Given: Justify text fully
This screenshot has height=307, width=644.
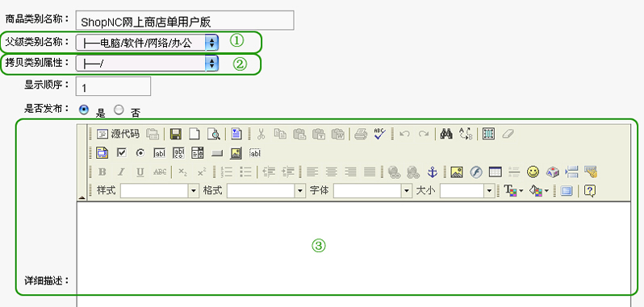Looking at the screenshot, I should [x=370, y=172].
